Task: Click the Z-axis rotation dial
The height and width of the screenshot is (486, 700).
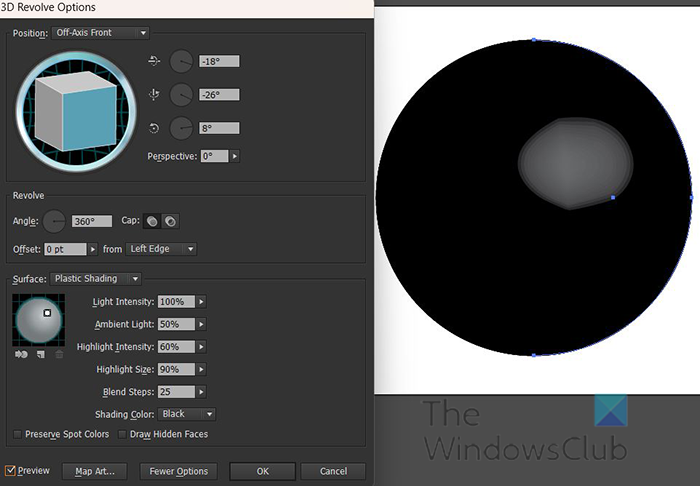Action: pyautogui.click(x=181, y=128)
